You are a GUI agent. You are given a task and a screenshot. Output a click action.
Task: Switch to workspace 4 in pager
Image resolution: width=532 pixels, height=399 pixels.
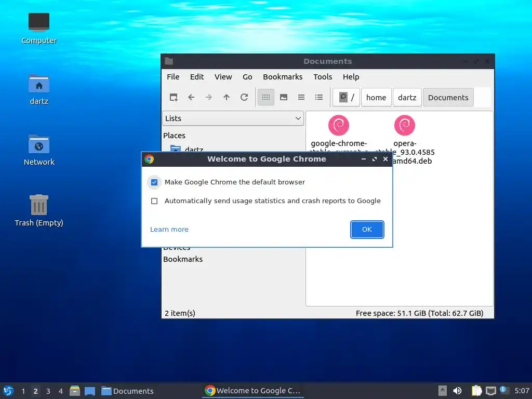pyautogui.click(x=61, y=391)
